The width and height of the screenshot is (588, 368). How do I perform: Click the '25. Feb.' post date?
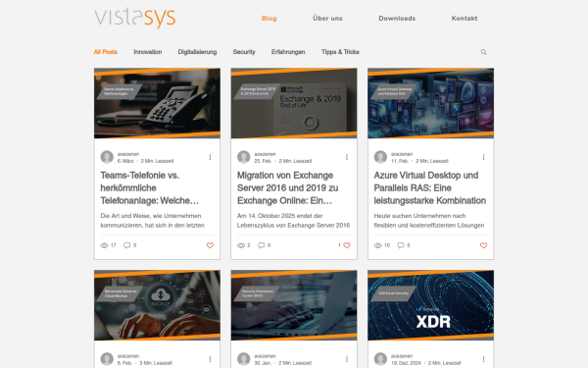point(263,161)
